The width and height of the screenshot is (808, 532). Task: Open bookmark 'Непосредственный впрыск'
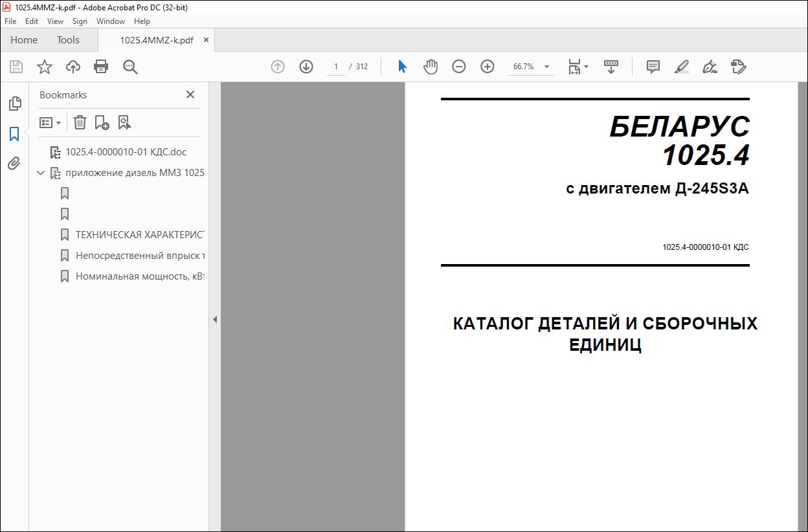click(x=140, y=256)
